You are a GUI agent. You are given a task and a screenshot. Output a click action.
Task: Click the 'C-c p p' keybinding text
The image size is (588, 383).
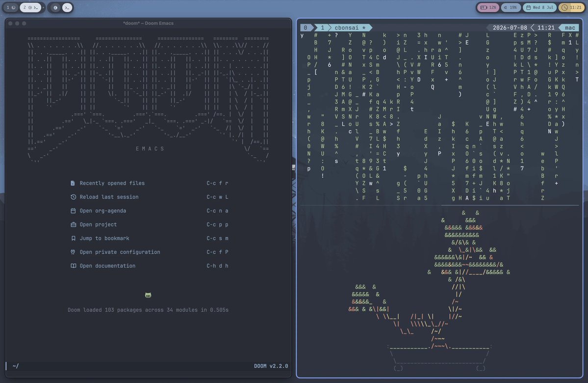(217, 224)
